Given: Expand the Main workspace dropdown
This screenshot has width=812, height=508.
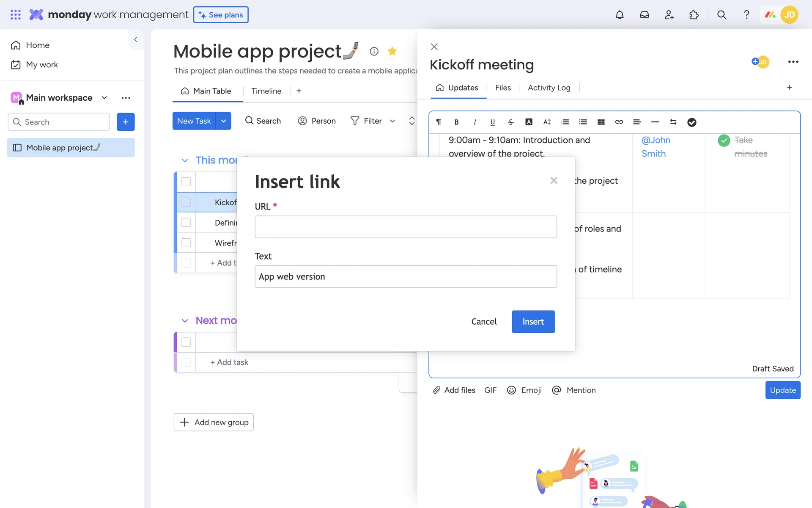Looking at the screenshot, I should click(104, 98).
